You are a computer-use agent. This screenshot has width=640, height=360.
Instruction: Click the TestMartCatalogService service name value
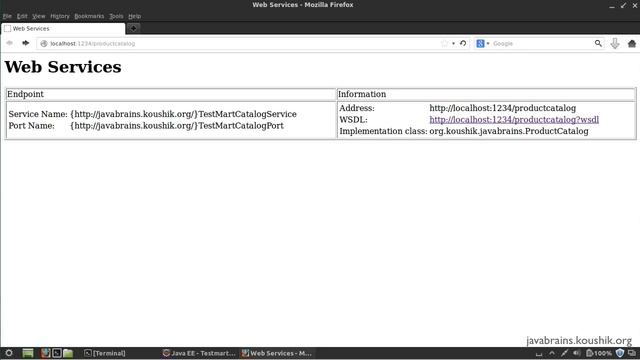pyautogui.click(x=183, y=114)
